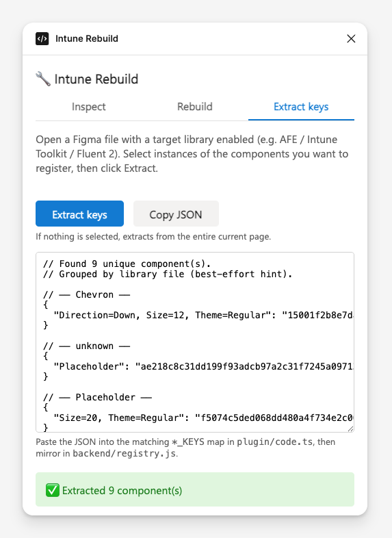The height and width of the screenshot is (538, 392).
Task: Switch to the Rebuild tab
Action: point(195,107)
